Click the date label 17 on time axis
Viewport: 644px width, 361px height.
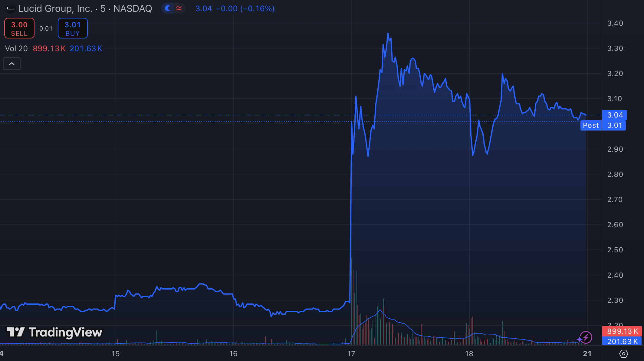(351, 353)
